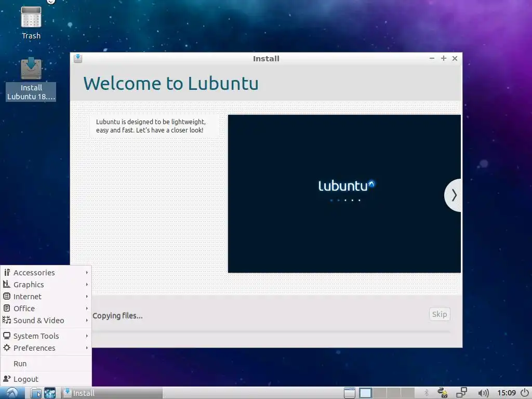Expand the Accessories submenu arrow
The image size is (532, 399).
[87, 272]
